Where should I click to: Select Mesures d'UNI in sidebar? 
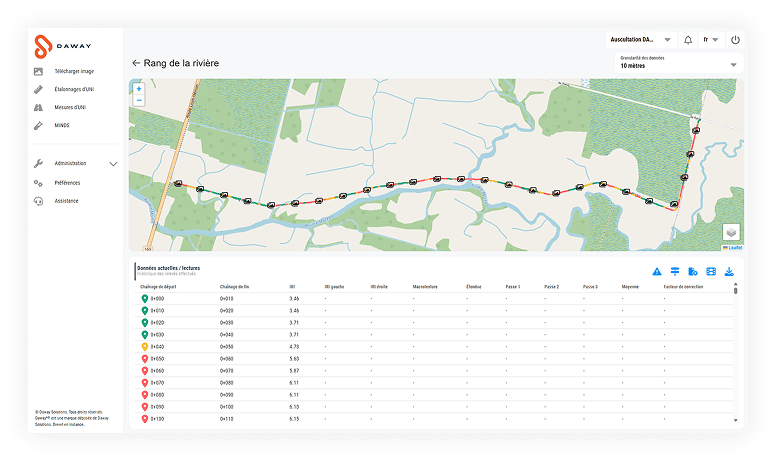(x=73, y=107)
